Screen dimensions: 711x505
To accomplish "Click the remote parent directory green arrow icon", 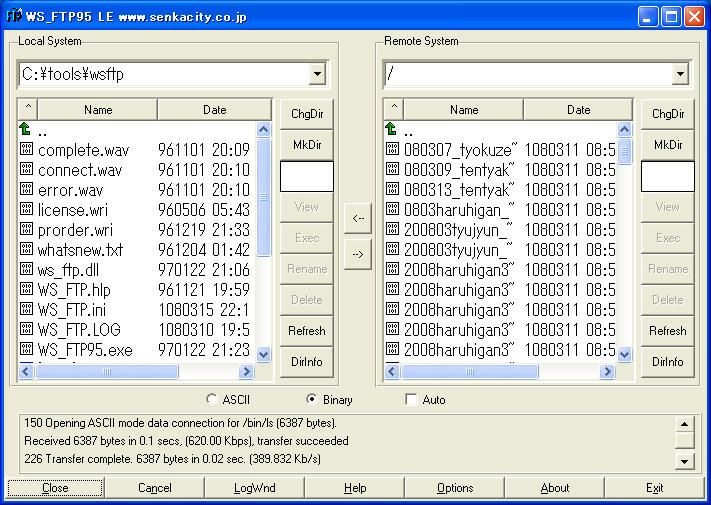I will coord(391,129).
